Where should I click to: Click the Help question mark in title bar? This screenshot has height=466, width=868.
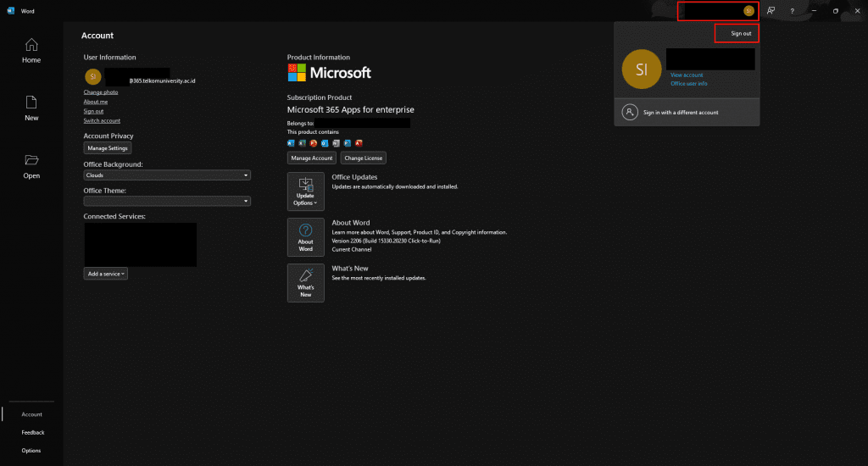pyautogui.click(x=792, y=11)
